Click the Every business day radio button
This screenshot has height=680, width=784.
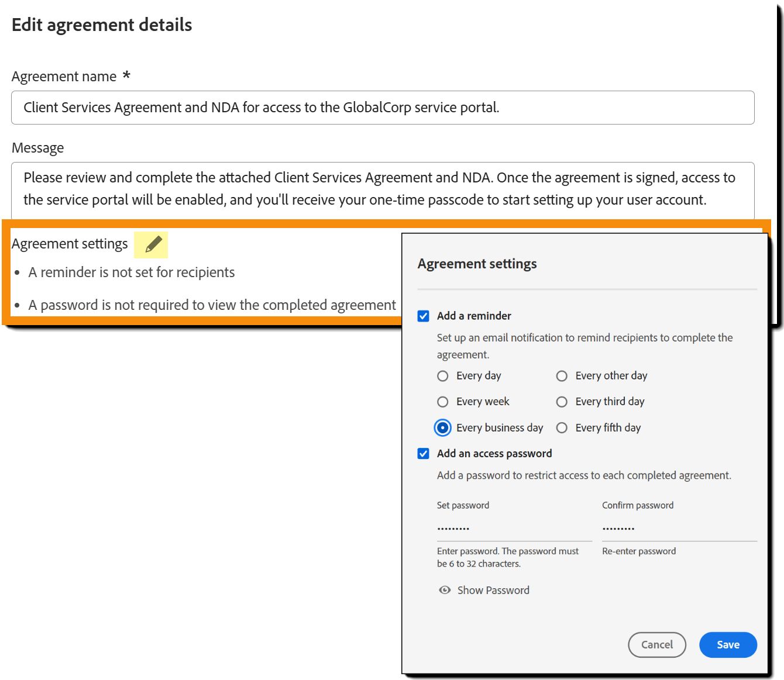[x=443, y=428]
